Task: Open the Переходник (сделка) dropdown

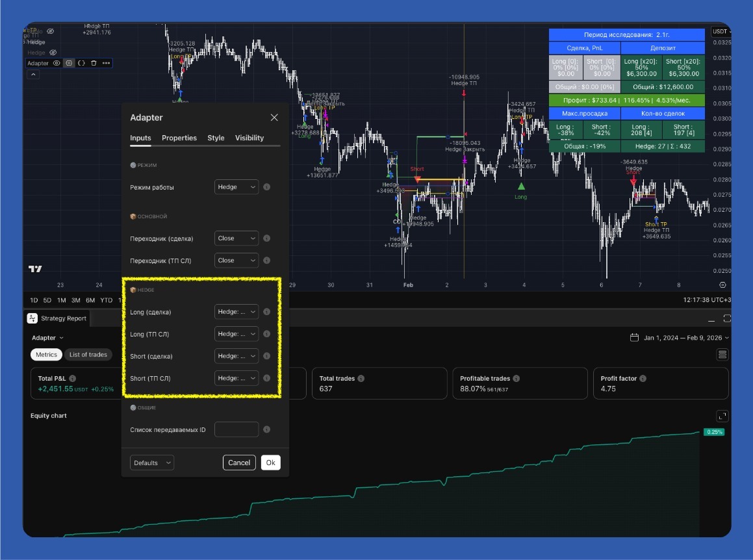Action: tap(236, 238)
